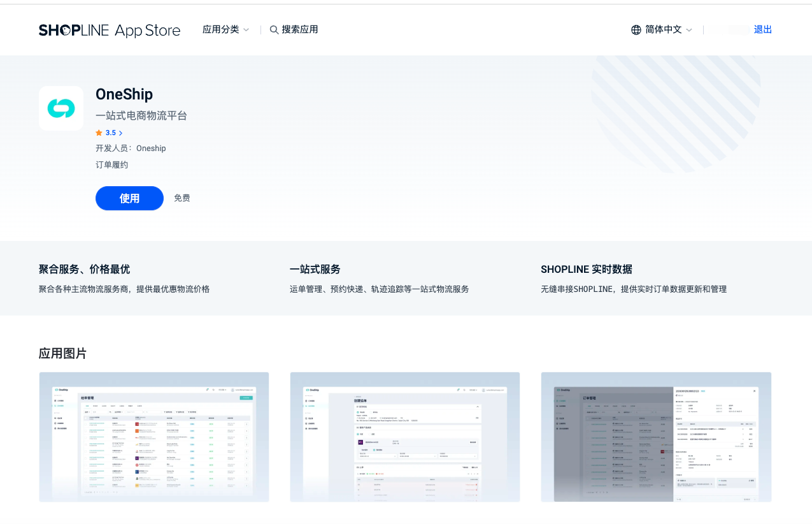Click the 一站式电商物流平台 subtitle
The height and width of the screenshot is (524, 812).
141,115
